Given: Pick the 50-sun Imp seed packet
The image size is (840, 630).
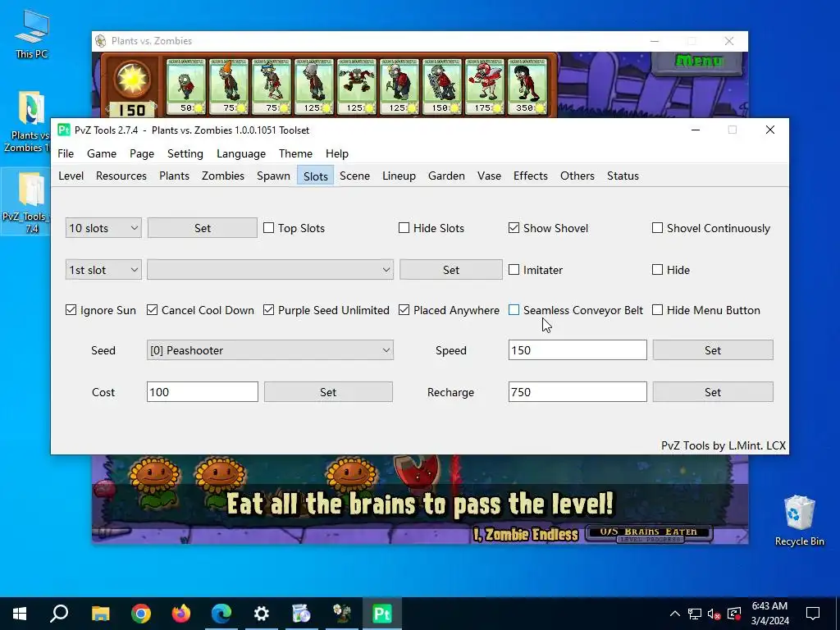Looking at the screenshot, I should (x=186, y=86).
